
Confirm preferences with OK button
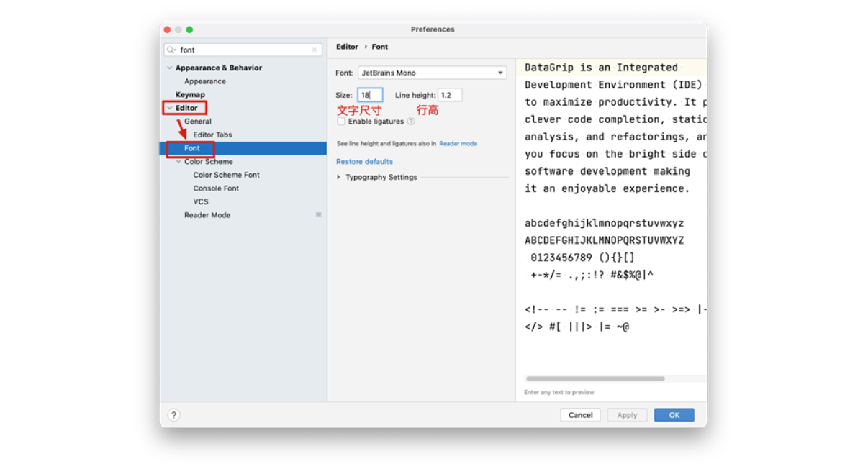(x=674, y=415)
